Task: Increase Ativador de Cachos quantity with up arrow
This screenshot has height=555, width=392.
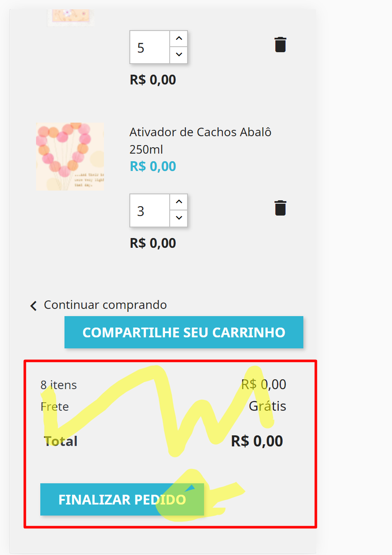Action: (x=179, y=202)
